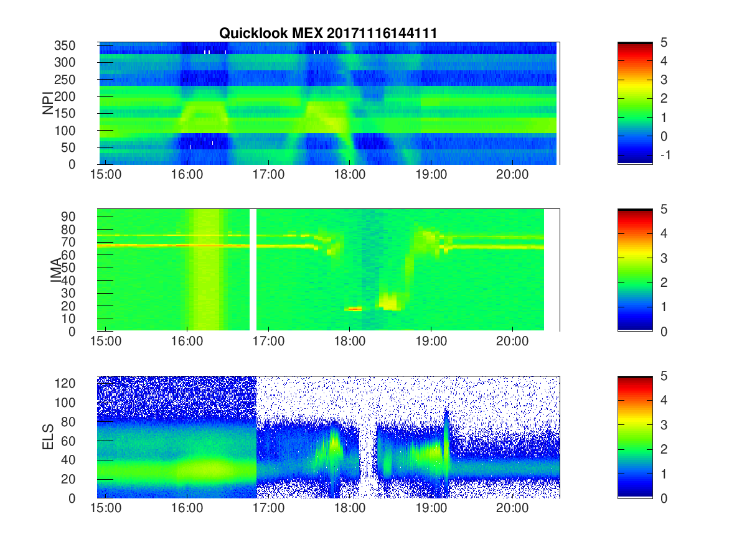
Task: Click the 0 label on IMA colorbar
Action: pyautogui.click(x=663, y=331)
